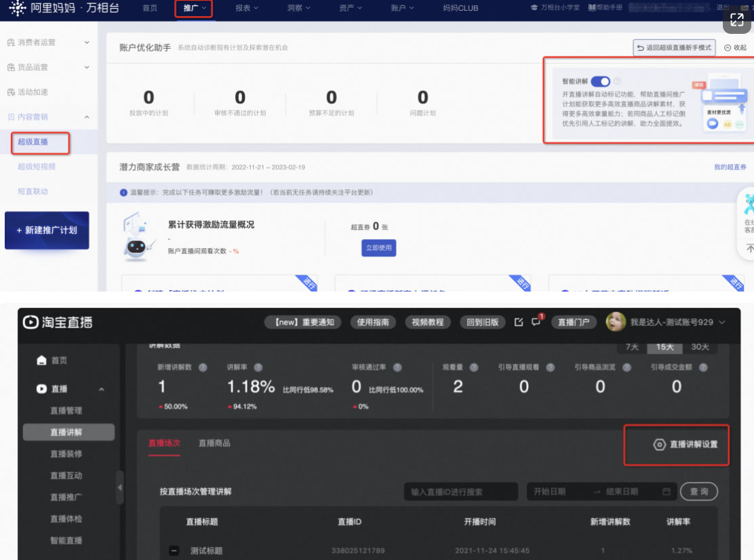Click the 立即使用 button
This screenshot has width=754, height=560.
(379, 248)
